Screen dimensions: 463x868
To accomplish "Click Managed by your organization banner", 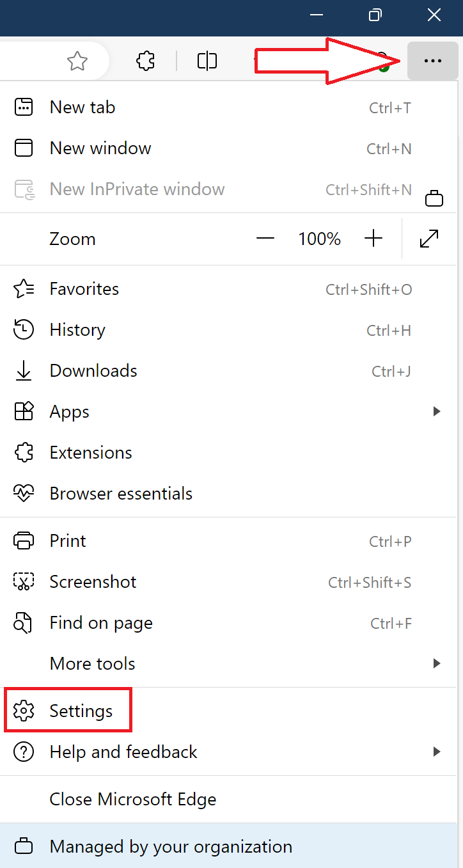I will 171,847.
